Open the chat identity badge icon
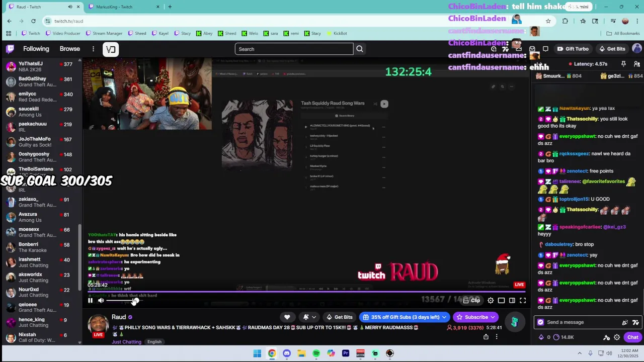This screenshot has width=644, height=362. 540,322
